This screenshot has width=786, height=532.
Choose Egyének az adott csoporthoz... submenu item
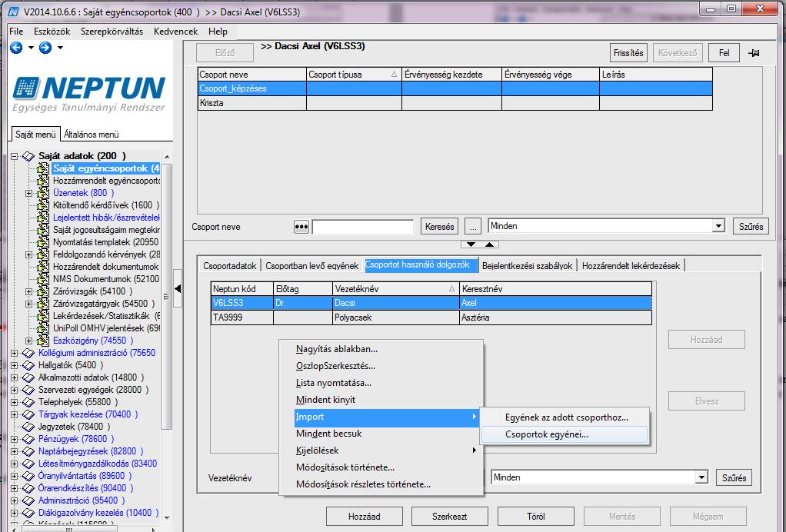pyautogui.click(x=564, y=417)
